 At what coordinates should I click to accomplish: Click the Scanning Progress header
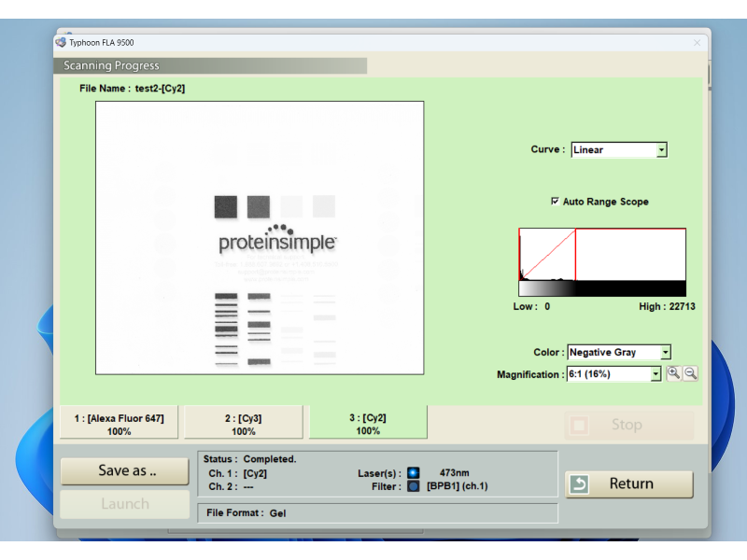tap(210, 65)
